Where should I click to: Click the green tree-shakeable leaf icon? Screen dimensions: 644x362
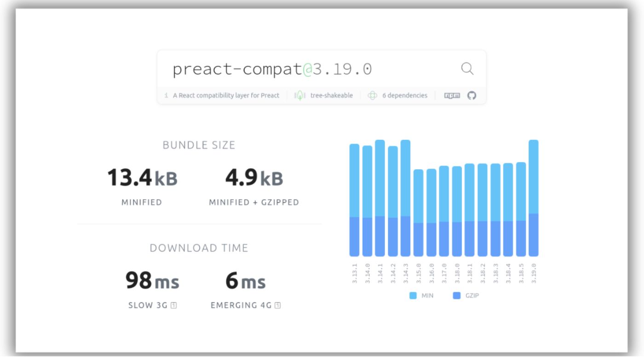coord(300,96)
